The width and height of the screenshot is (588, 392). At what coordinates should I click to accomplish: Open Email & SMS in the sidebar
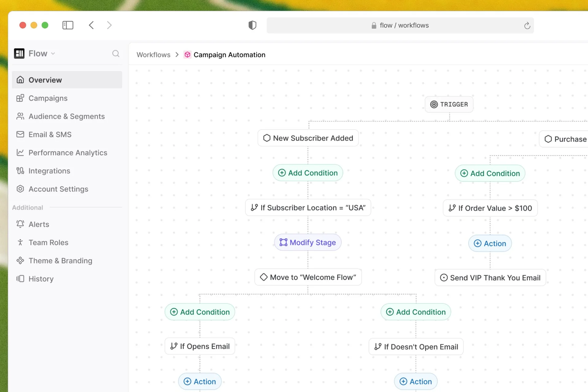coord(67,134)
